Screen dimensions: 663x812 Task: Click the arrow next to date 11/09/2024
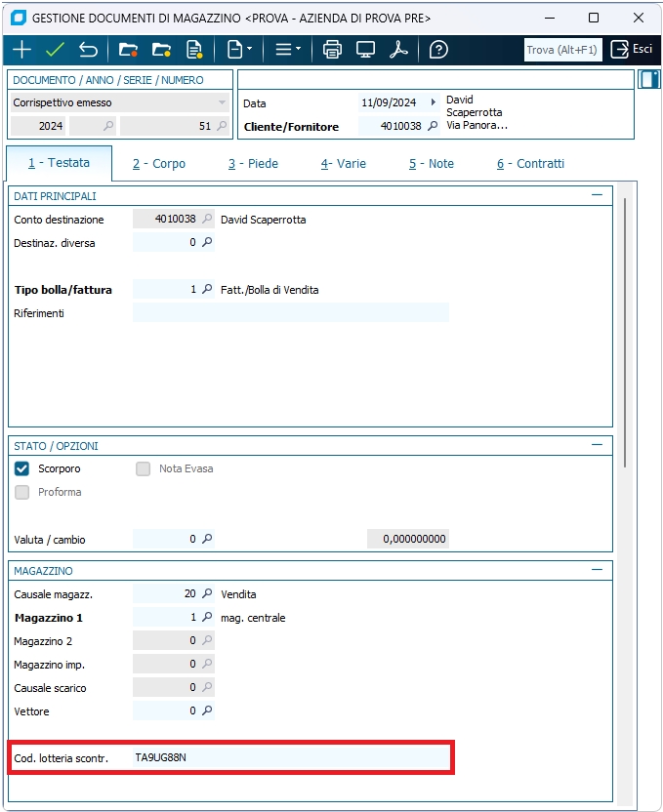(x=433, y=102)
